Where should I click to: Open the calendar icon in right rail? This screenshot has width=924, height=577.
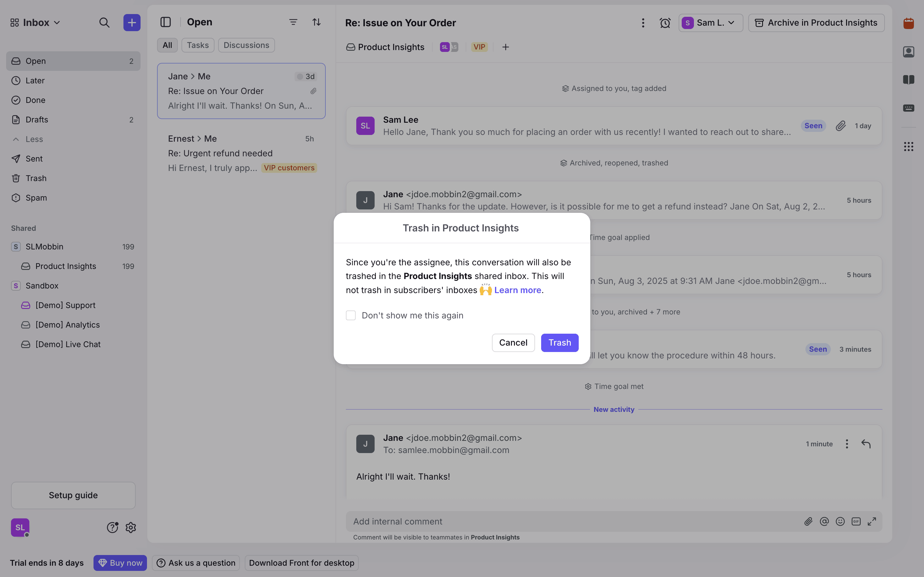(908, 24)
